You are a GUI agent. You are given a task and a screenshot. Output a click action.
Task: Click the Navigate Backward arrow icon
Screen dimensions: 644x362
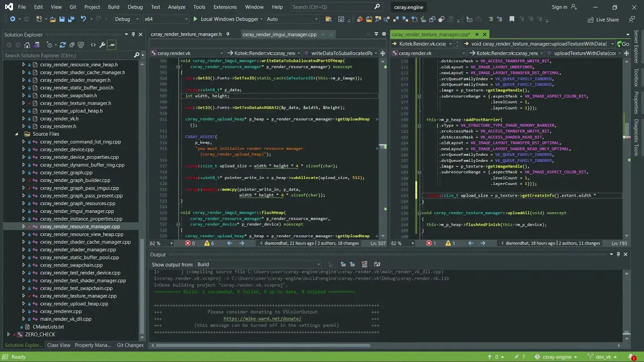pyautogui.click(x=13, y=19)
